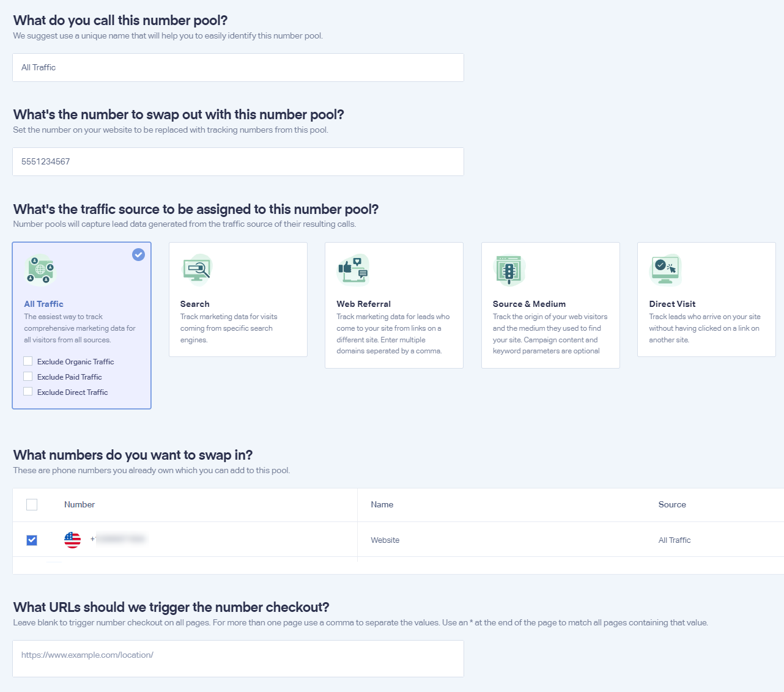
Task: Select the Source & Medium traffic light icon
Action: pos(509,270)
